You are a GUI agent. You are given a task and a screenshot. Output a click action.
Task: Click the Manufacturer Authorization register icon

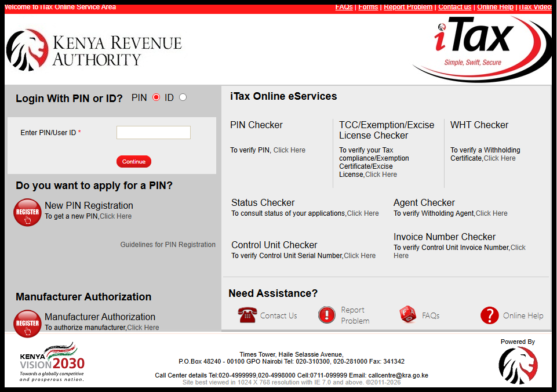click(27, 322)
